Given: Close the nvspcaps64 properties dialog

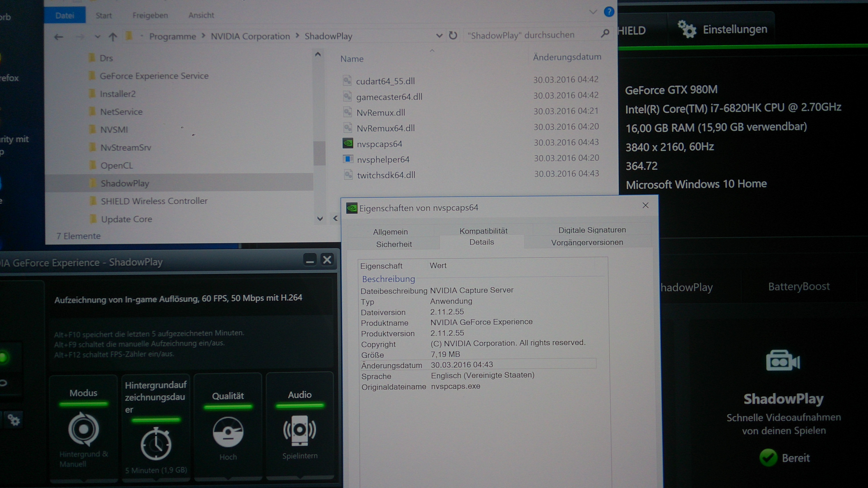Looking at the screenshot, I should [645, 205].
